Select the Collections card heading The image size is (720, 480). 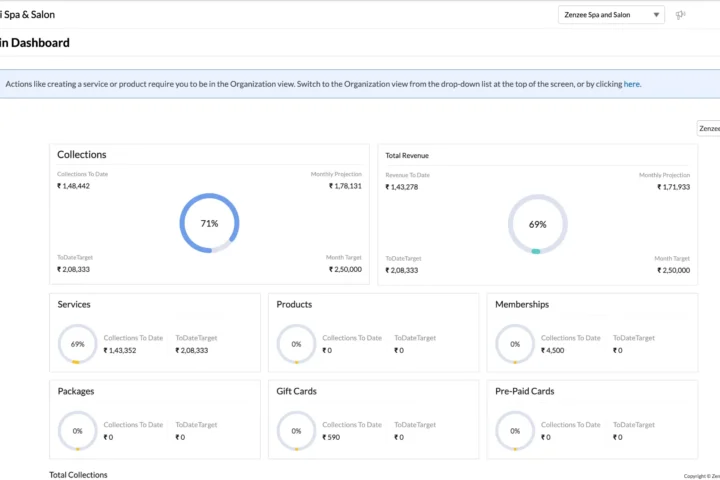(82, 155)
